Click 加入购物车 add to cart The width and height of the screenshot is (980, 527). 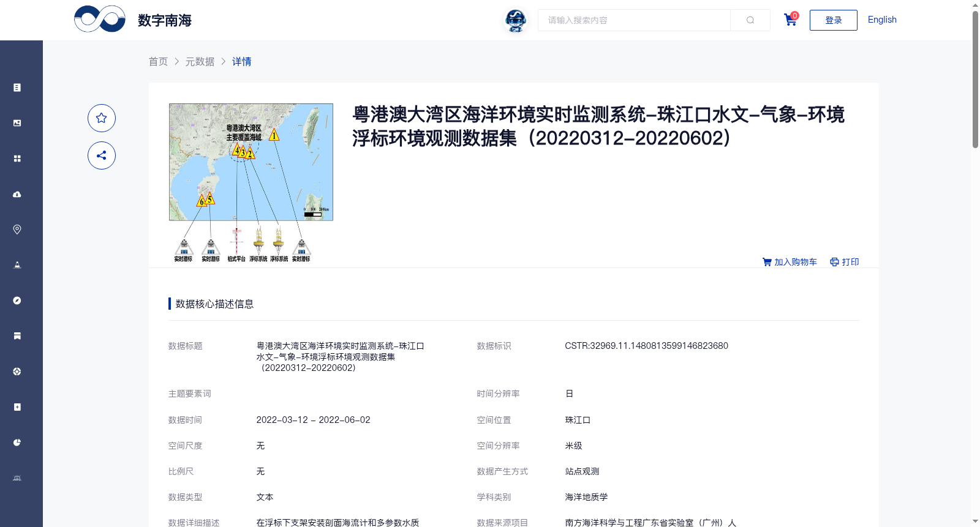[790, 262]
